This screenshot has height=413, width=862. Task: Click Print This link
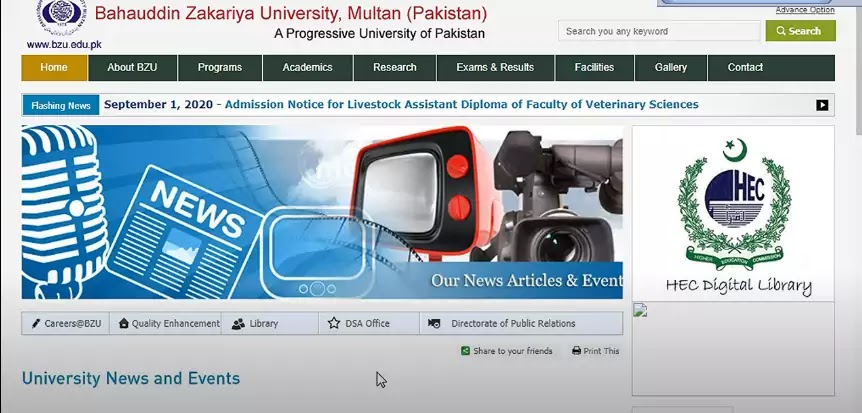click(601, 351)
